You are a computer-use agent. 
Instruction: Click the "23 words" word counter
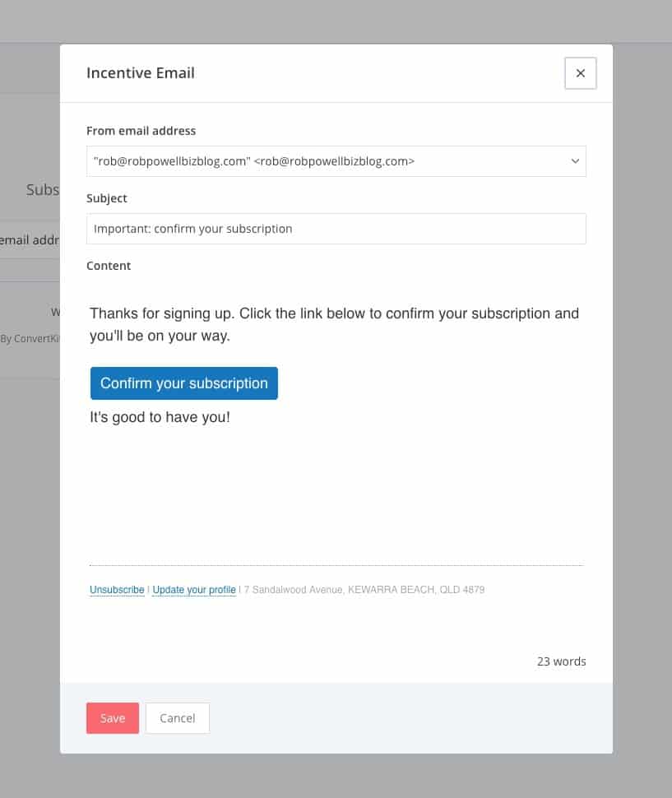point(561,661)
